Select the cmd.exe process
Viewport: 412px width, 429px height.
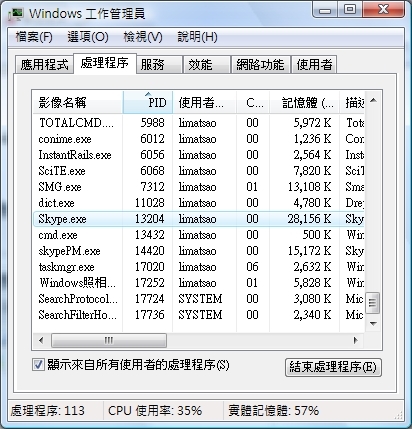(x=199, y=235)
